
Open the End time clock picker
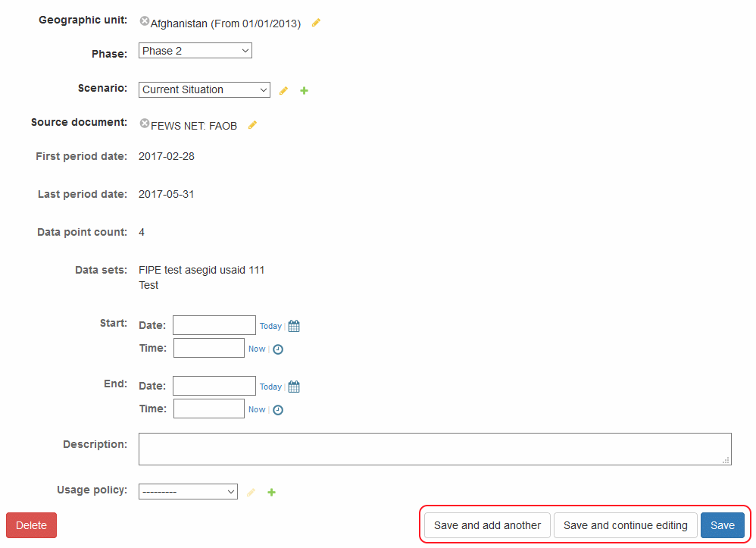(278, 410)
